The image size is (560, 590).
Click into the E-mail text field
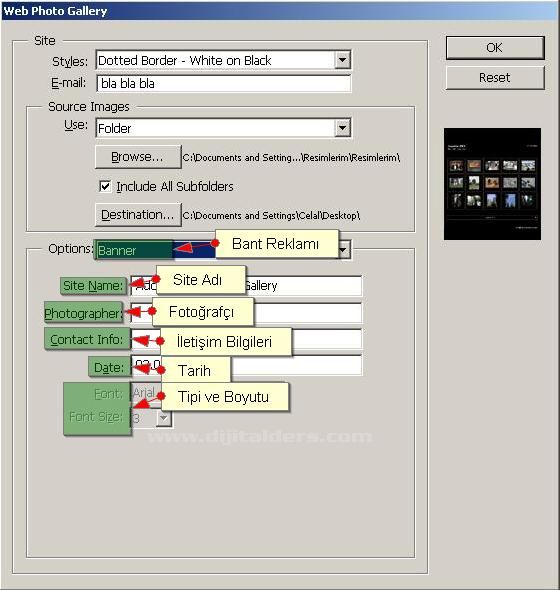(224, 83)
